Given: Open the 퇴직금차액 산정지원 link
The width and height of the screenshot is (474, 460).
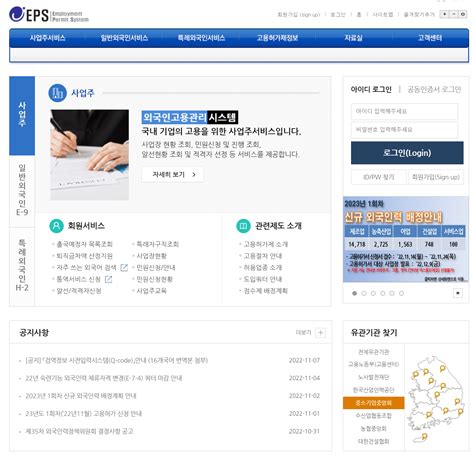Looking at the screenshot, I should [84, 256].
